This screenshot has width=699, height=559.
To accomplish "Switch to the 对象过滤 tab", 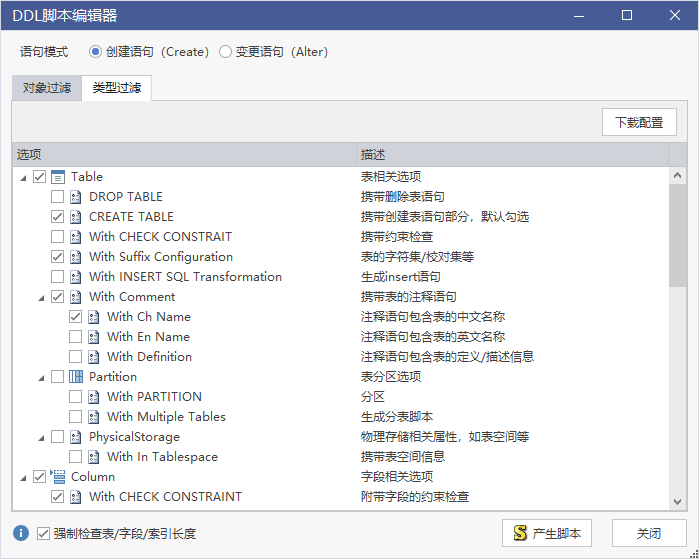I will click(x=47, y=88).
